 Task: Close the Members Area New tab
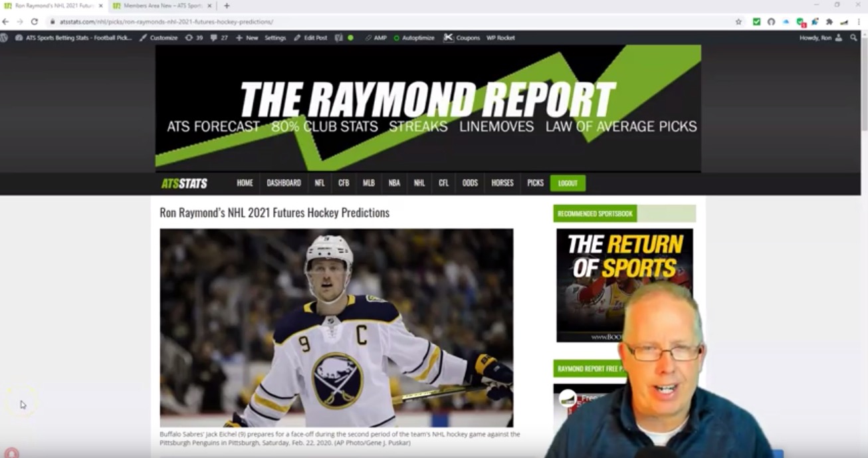click(x=210, y=6)
